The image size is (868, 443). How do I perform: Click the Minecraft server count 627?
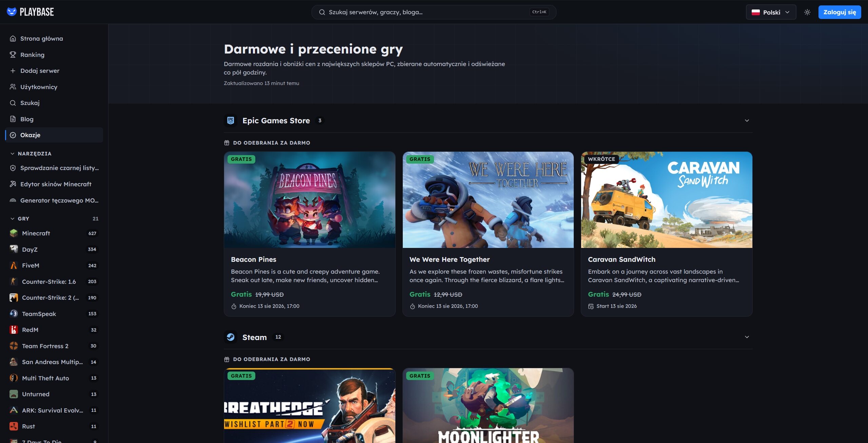point(92,233)
